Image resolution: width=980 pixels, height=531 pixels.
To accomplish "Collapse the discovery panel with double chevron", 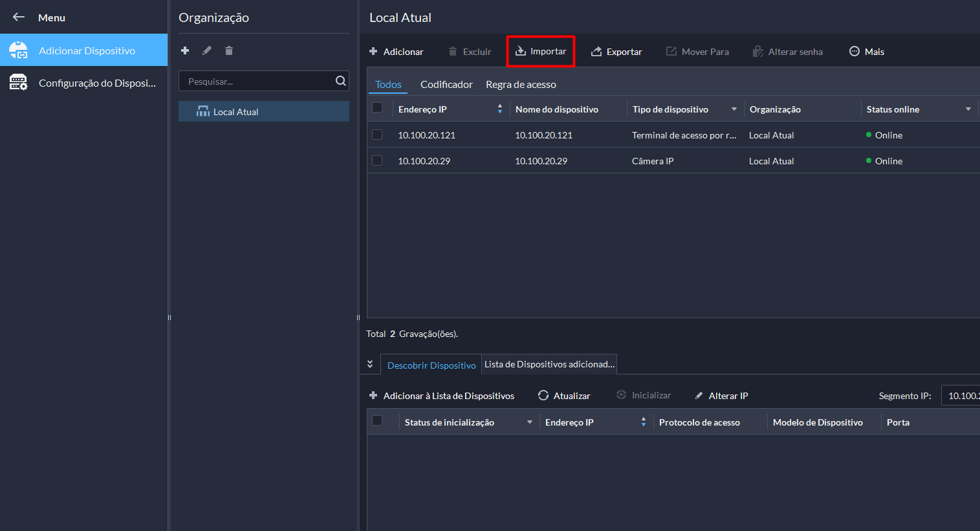I will (370, 364).
